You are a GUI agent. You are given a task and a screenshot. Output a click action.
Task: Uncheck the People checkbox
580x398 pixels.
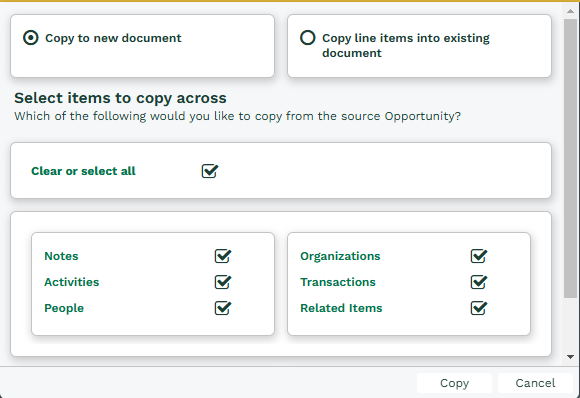223,308
